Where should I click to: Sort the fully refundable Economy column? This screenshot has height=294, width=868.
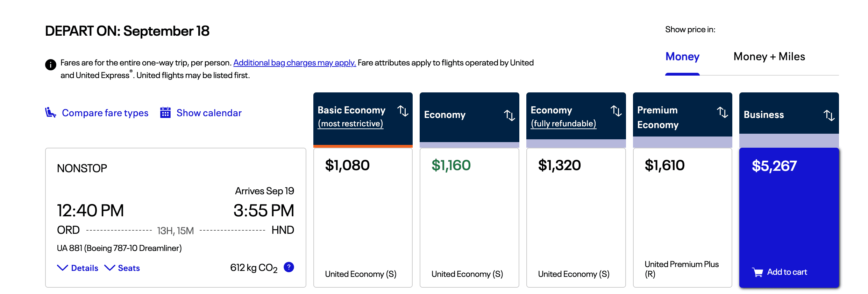click(x=617, y=111)
